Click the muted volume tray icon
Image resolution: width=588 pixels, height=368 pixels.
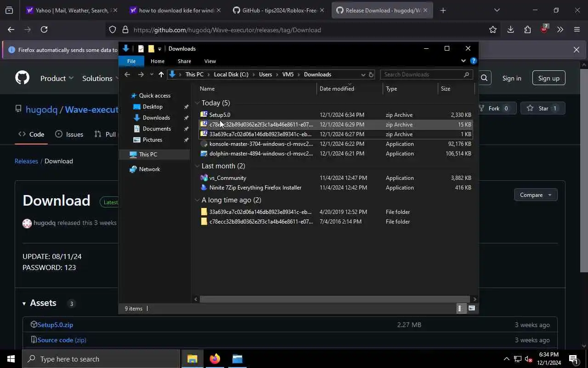(528, 359)
